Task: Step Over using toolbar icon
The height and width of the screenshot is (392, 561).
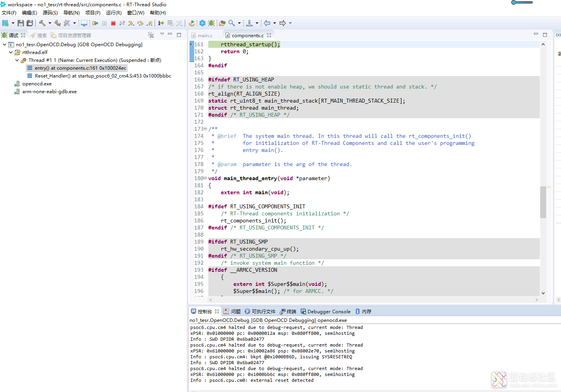Action: click(140, 23)
